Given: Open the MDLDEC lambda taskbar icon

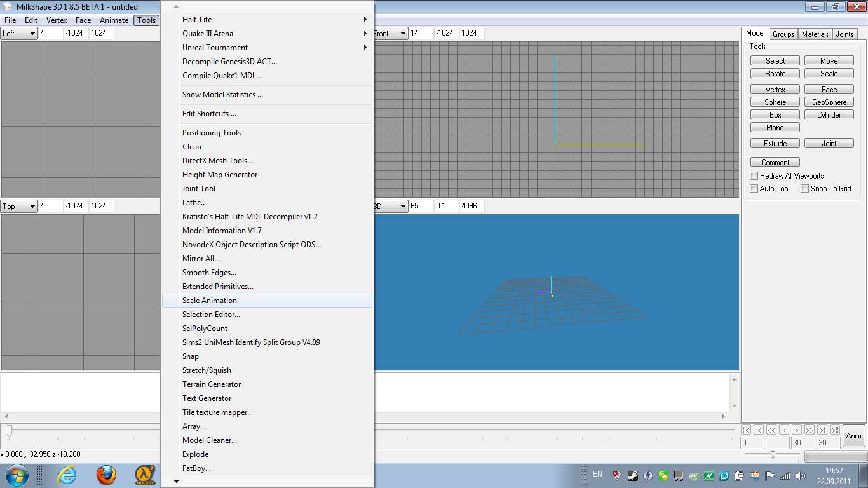Looking at the screenshot, I should click(146, 475).
